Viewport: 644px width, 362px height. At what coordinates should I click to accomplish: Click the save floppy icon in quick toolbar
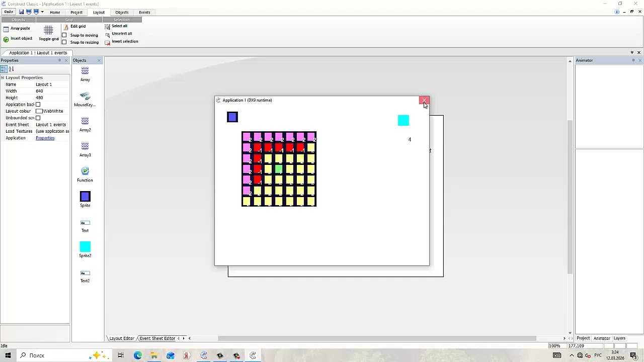tap(22, 12)
